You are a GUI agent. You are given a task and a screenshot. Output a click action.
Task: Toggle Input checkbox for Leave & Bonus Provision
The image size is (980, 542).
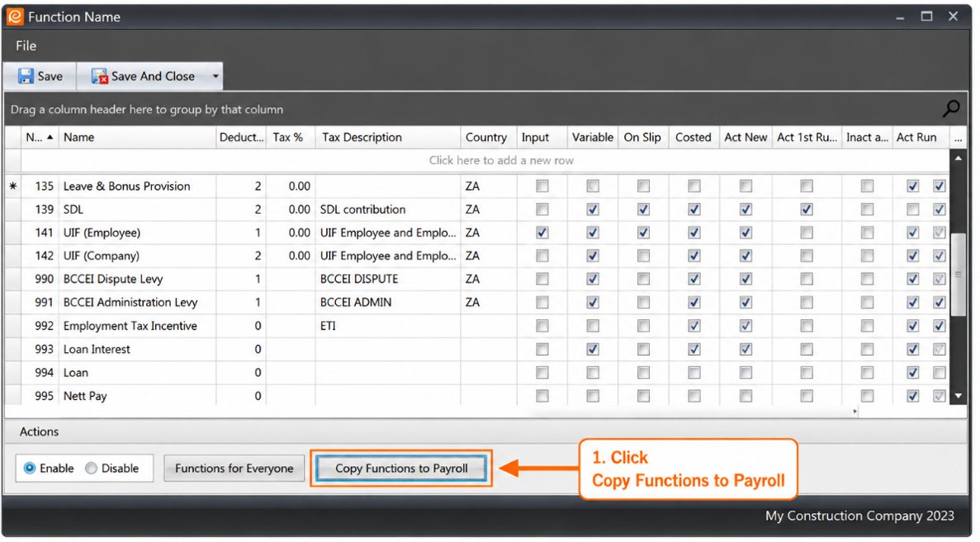coord(542,186)
